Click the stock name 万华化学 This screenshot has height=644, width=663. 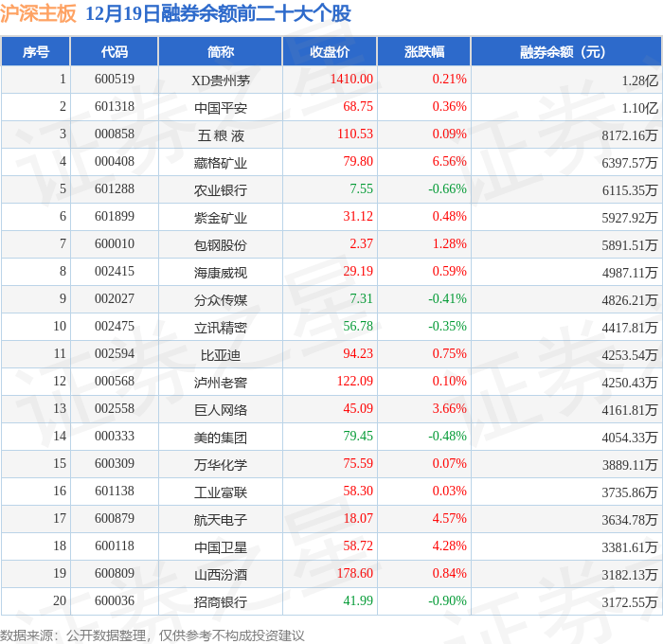click(221, 465)
